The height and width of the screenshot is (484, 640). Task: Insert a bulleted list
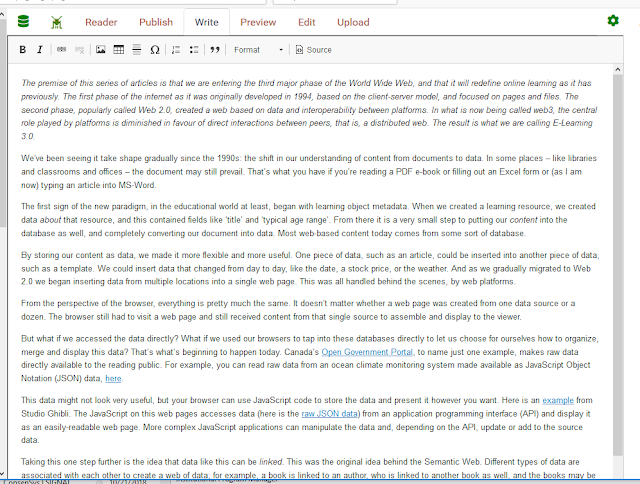pyautogui.click(x=194, y=50)
